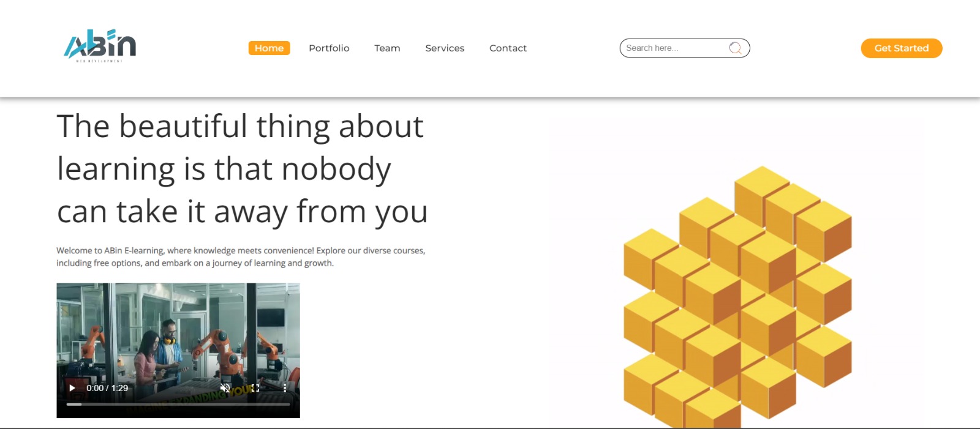Viewport: 980px width, 429px height.
Task: Open the Portfolio page
Action: (329, 48)
